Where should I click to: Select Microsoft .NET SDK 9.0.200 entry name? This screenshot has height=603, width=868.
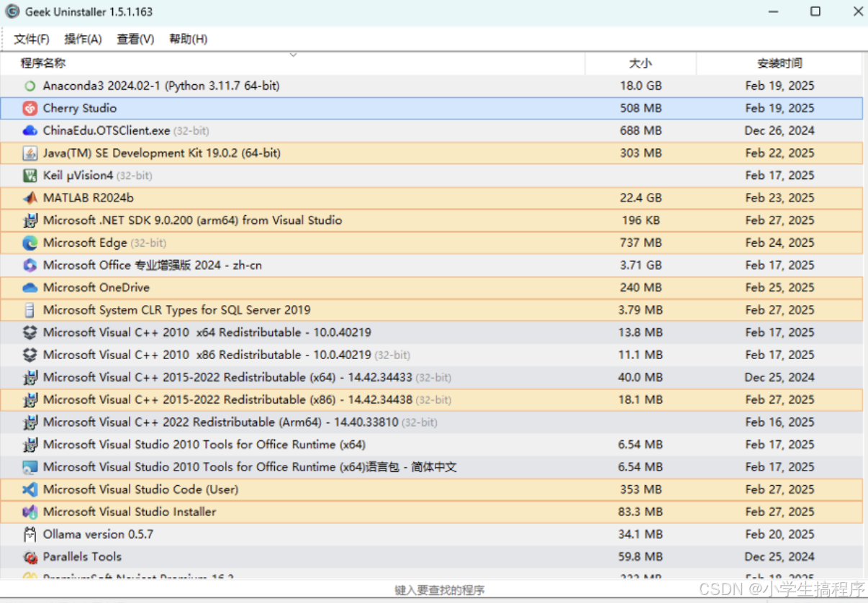tap(192, 220)
